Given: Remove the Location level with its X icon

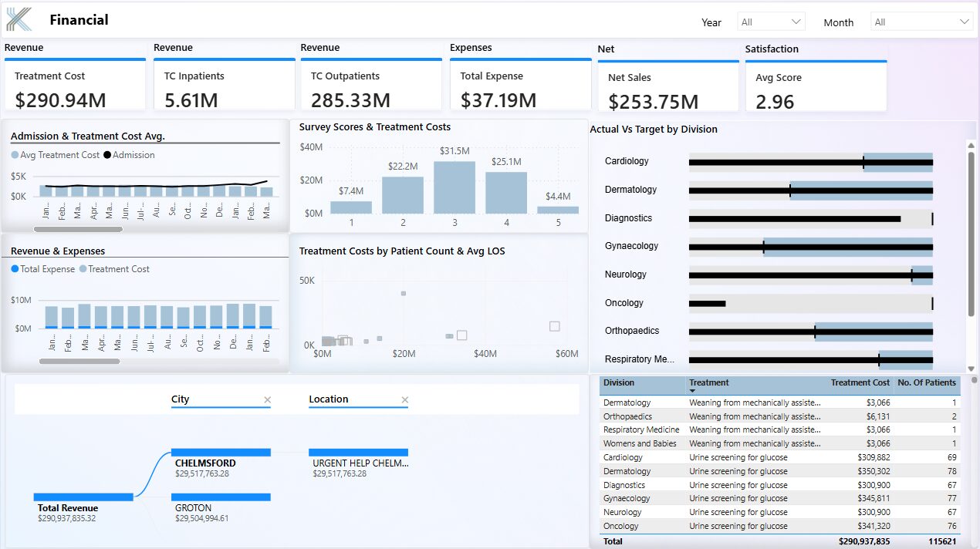Looking at the screenshot, I should point(405,399).
